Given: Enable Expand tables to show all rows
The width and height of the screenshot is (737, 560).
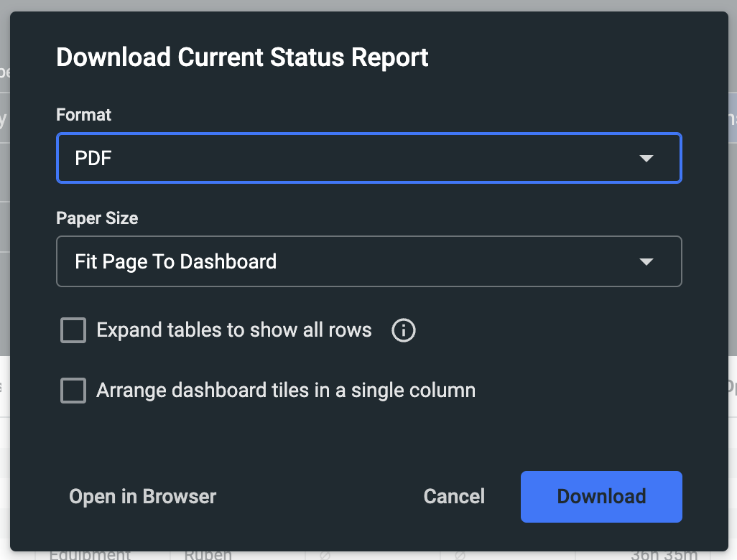Looking at the screenshot, I should [73, 330].
